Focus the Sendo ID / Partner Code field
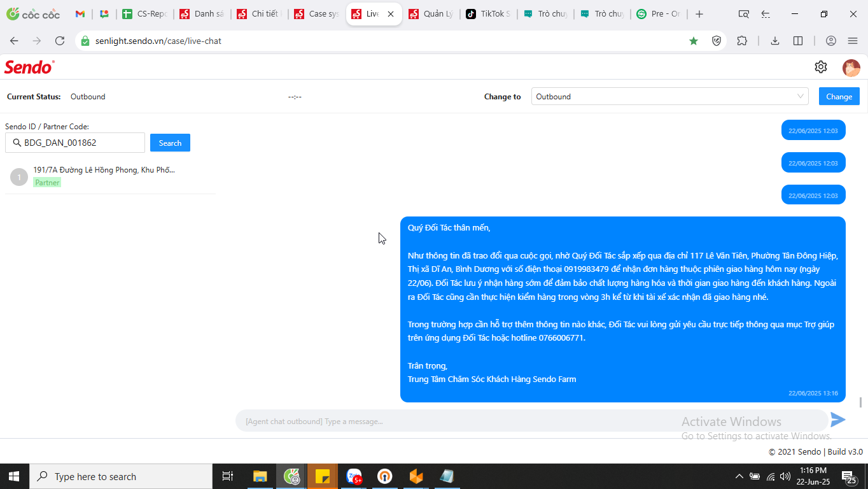The height and width of the screenshot is (489, 868). [x=75, y=143]
